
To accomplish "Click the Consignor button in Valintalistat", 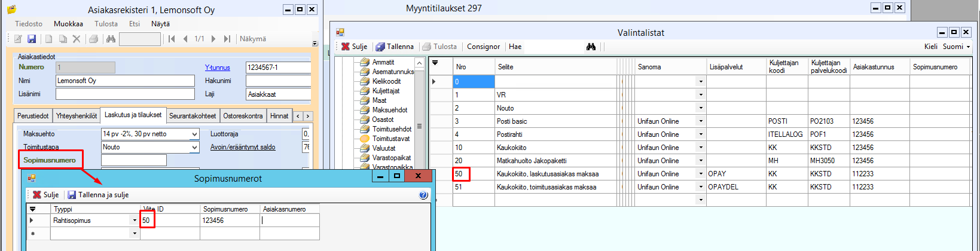I will [483, 47].
